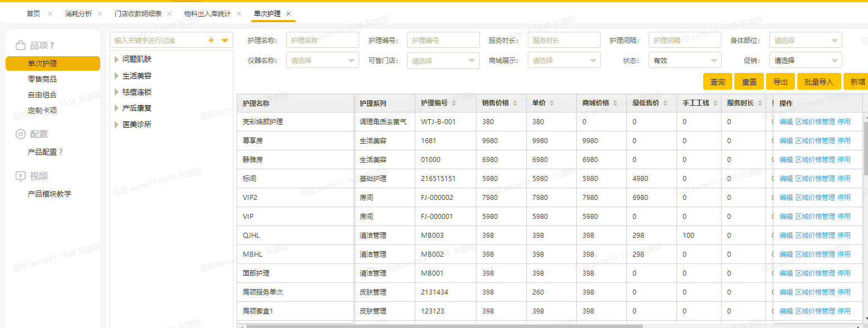
Task: Click the 视频 play icon
Action: (21, 176)
